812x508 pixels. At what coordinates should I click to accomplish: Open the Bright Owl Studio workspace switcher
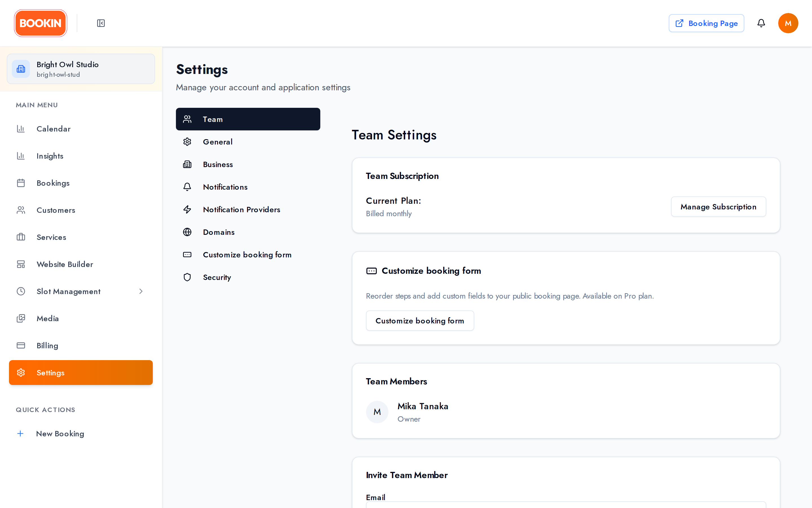[x=81, y=69]
